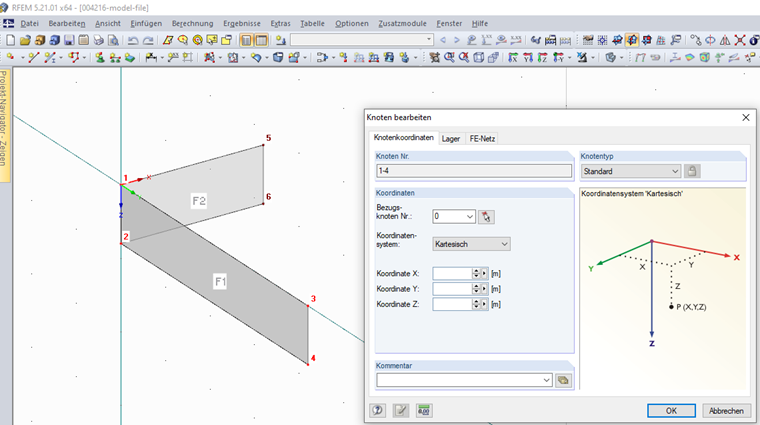Image resolution: width=760 pixels, height=425 pixels.
Task: Click the Print icon in toolbar
Action: (x=98, y=40)
